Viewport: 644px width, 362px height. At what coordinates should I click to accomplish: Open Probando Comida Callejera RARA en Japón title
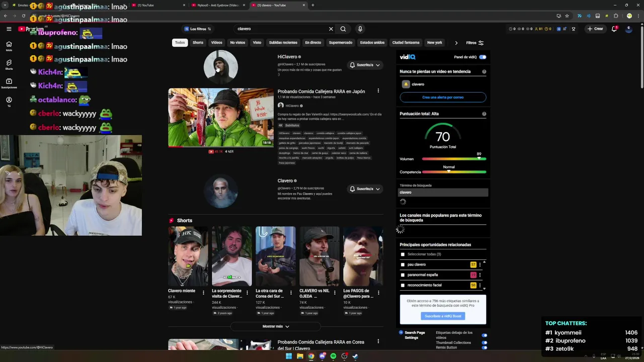[x=321, y=92]
